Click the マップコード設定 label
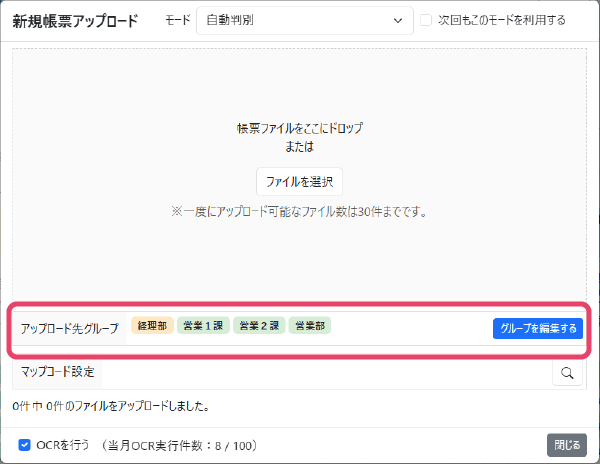The height and width of the screenshot is (465, 600). pos(58,372)
